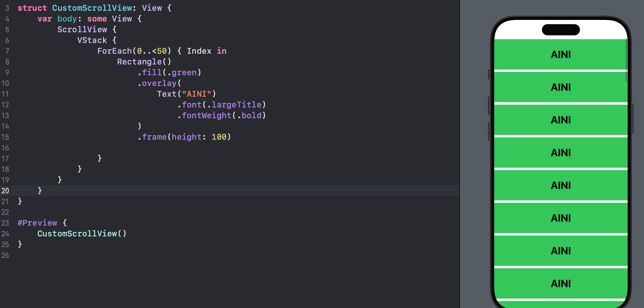Click the "Index" closure parameter
This screenshot has height=308, width=644.
point(199,51)
